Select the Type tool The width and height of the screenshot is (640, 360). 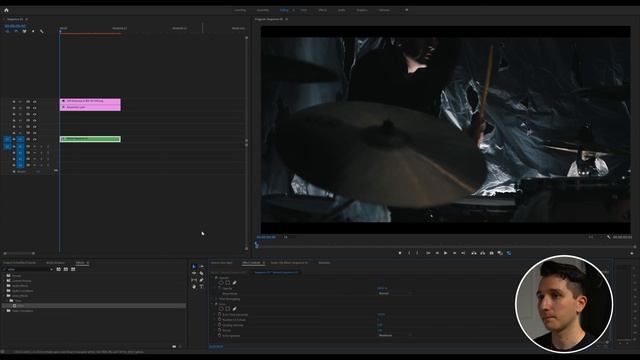pyautogui.click(x=201, y=287)
